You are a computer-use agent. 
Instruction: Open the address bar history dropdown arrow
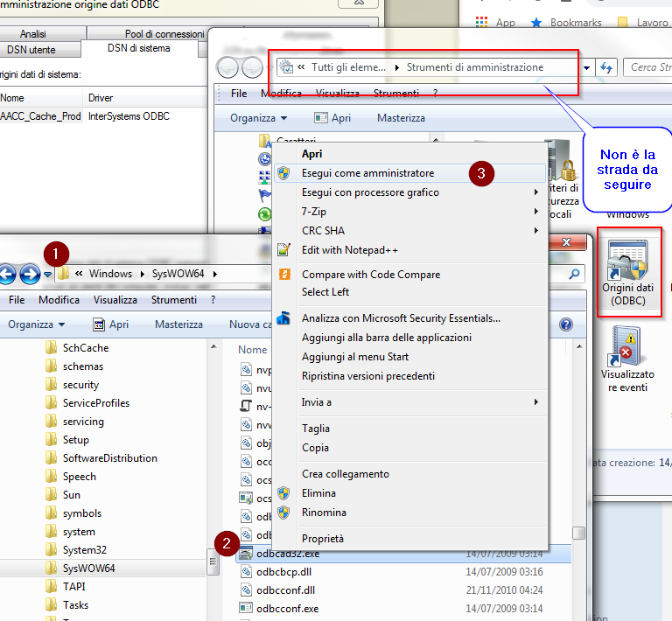[x=587, y=67]
